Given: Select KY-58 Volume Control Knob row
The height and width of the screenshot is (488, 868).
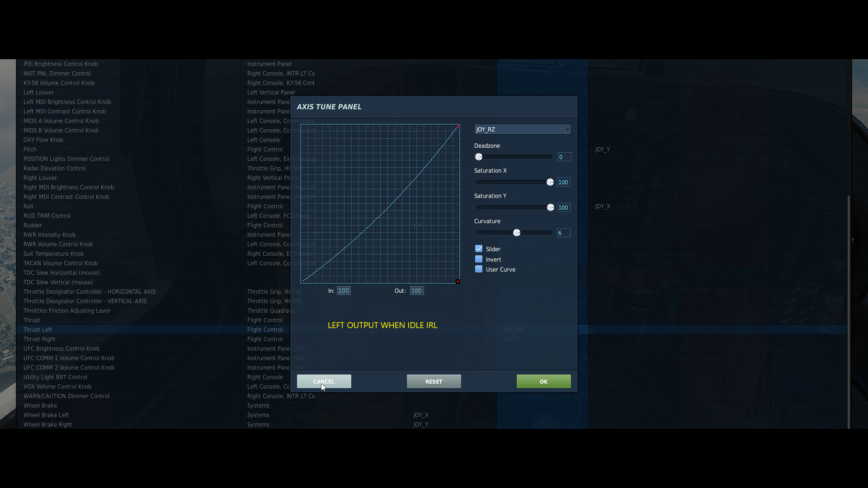Looking at the screenshot, I should (x=431, y=83).
